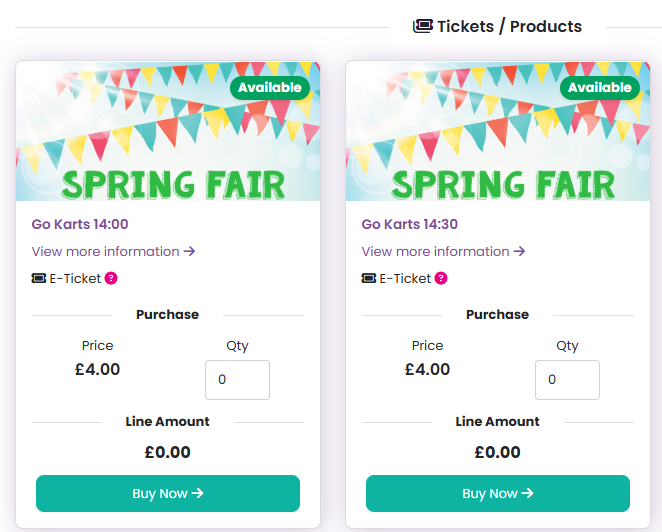Click the Tickets / Products ticket icon

point(422,26)
